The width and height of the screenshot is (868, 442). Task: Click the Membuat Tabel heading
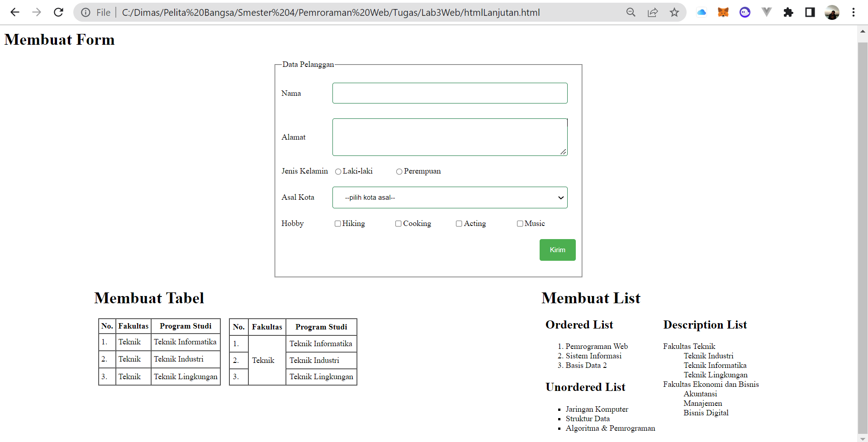[x=149, y=298]
